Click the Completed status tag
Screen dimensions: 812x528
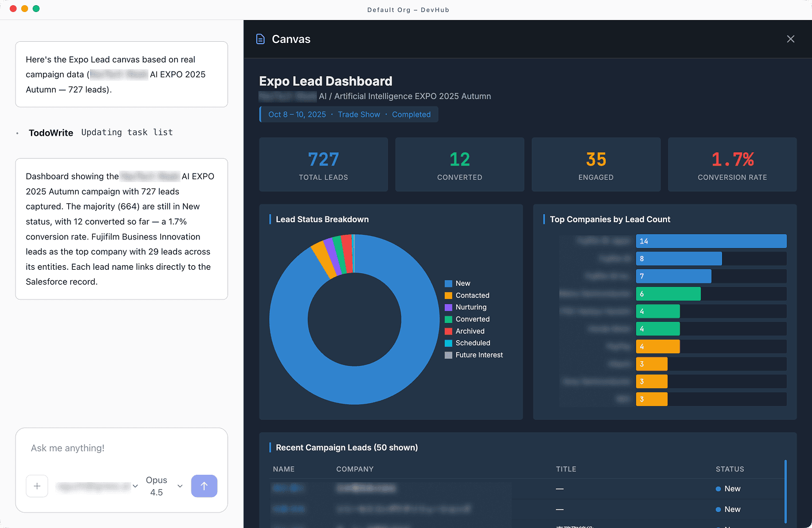coord(411,115)
